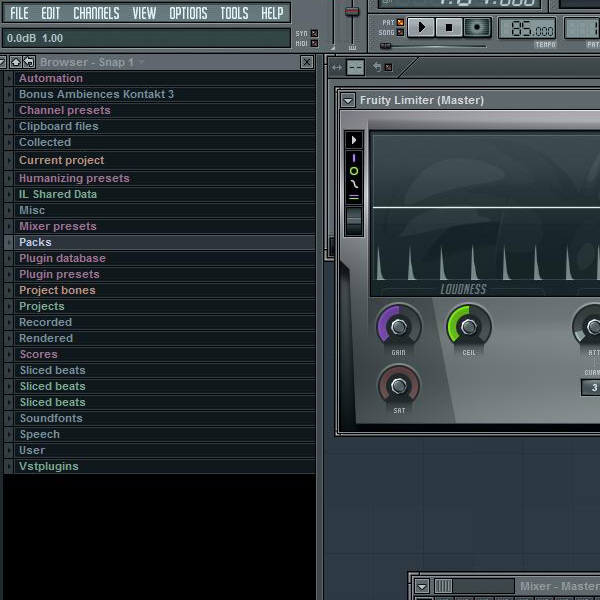
Task: Click the green CEIL knob
Action: pos(469,327)
